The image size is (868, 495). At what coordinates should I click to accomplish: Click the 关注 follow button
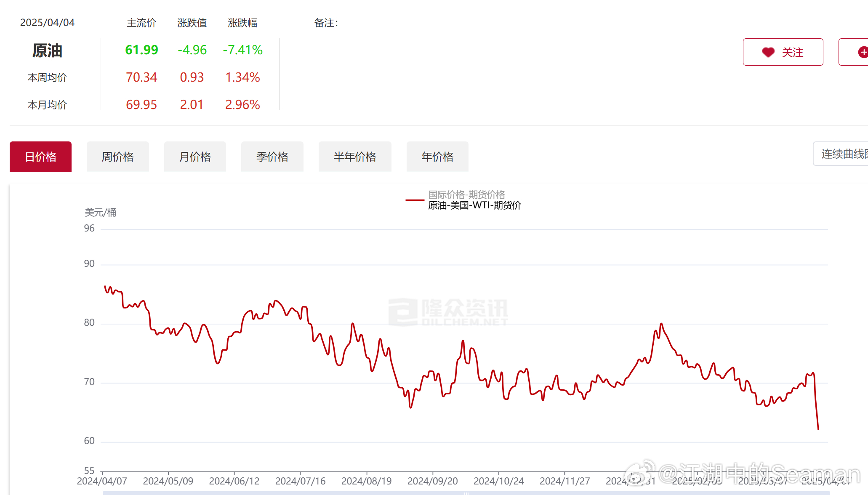pyautogui.click(x=783, y=52)
